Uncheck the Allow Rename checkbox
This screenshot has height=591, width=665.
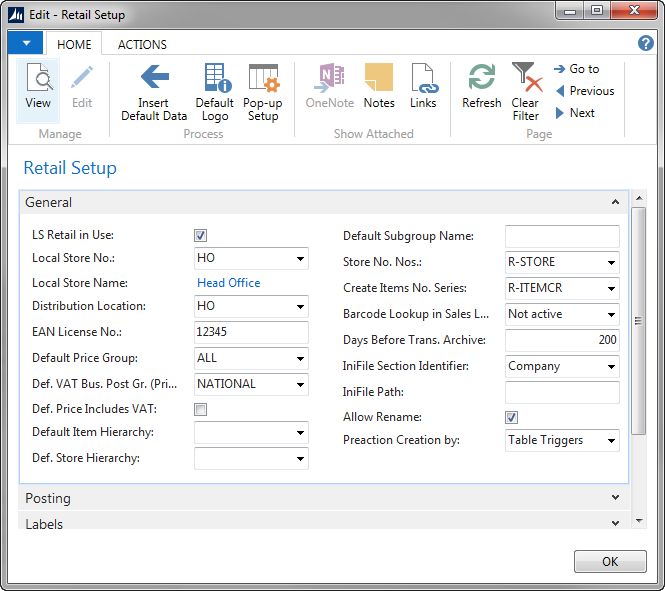point(512,417)
